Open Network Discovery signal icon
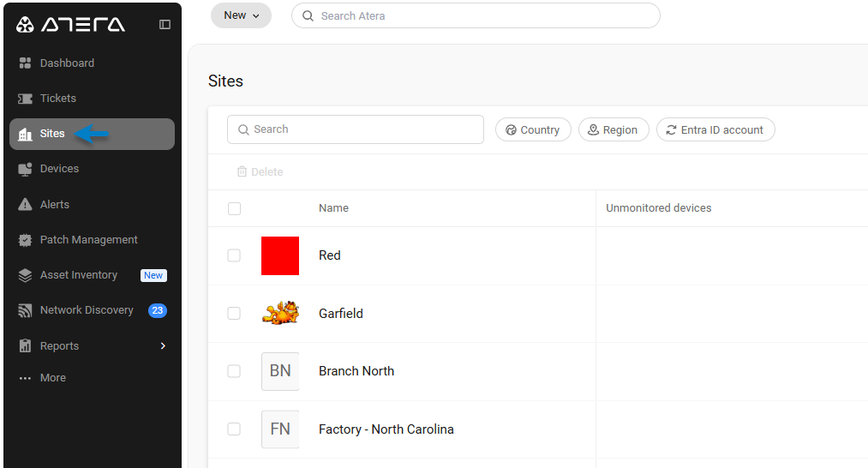 (25, 310)
